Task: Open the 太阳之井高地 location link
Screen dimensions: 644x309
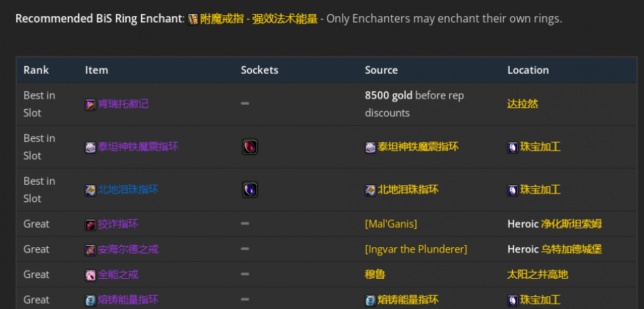Action: (x=537, y=275)
